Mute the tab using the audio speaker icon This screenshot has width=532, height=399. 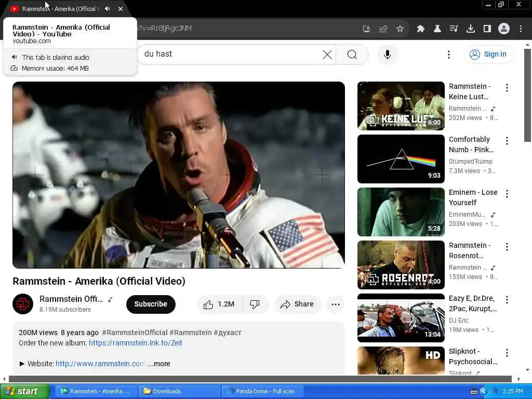[x=107, y=9]
